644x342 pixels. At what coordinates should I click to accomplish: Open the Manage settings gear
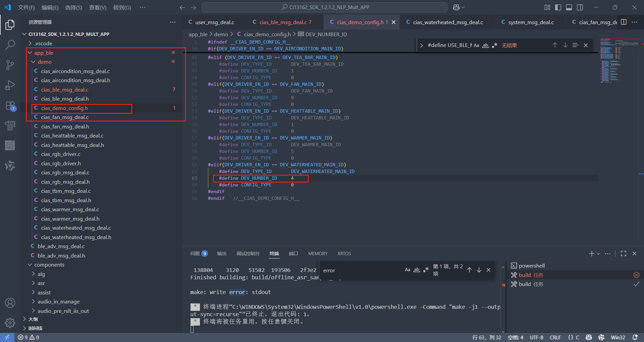10,323
